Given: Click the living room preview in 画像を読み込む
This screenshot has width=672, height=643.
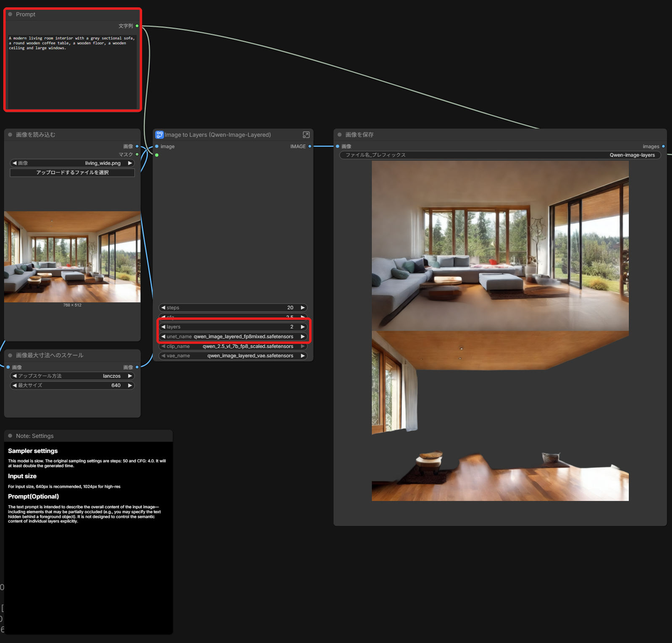Looking at the screenshot, I should click(72, 257).
